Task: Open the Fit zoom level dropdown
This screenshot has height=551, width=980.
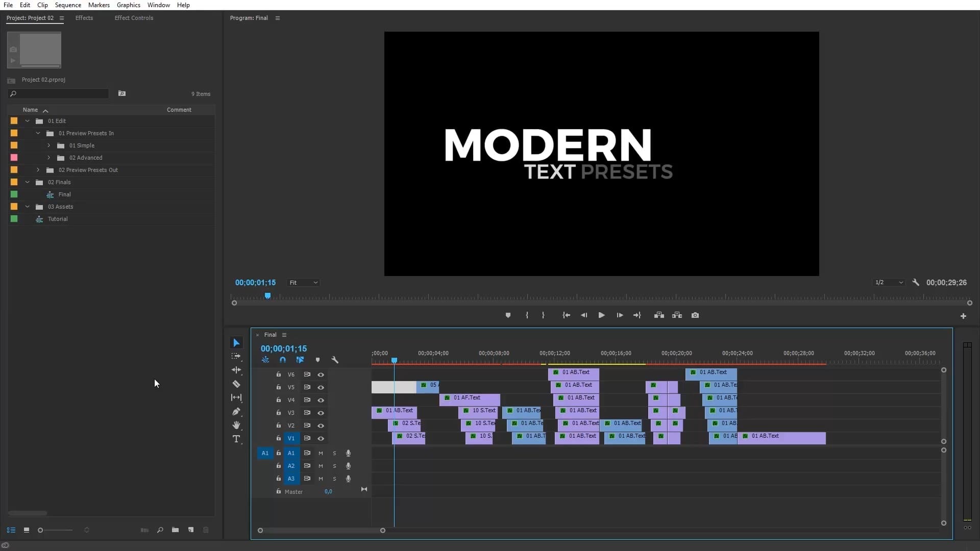Action: 303,283
